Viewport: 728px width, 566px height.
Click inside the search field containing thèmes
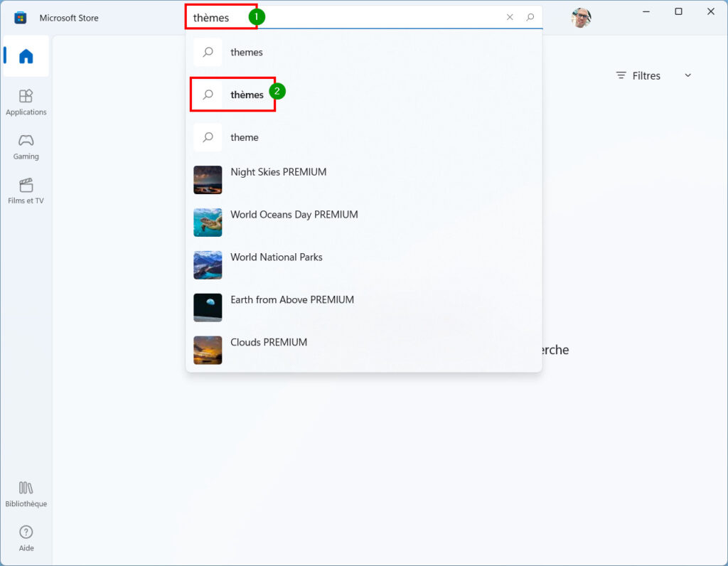(x=363, y=18)
